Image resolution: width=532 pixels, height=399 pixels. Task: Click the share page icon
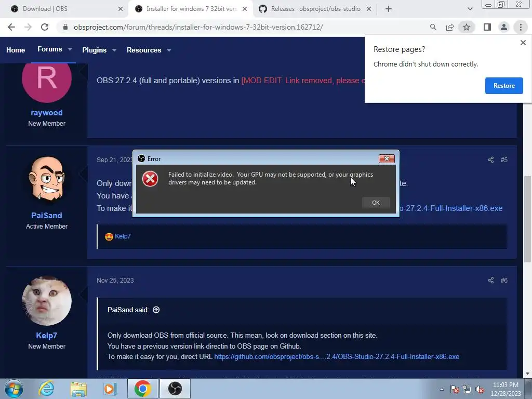tap(450, 27)
